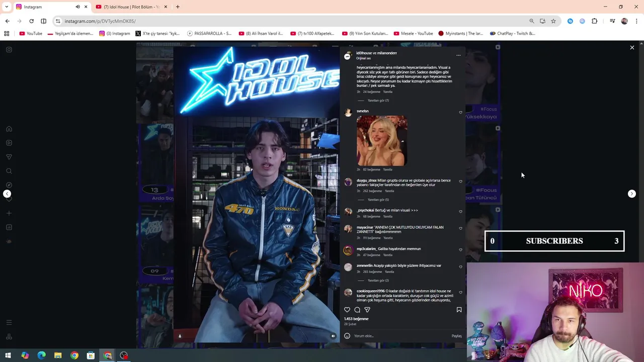
Task: Open the site info icon in address bar
Action: [x=58, y=21]
